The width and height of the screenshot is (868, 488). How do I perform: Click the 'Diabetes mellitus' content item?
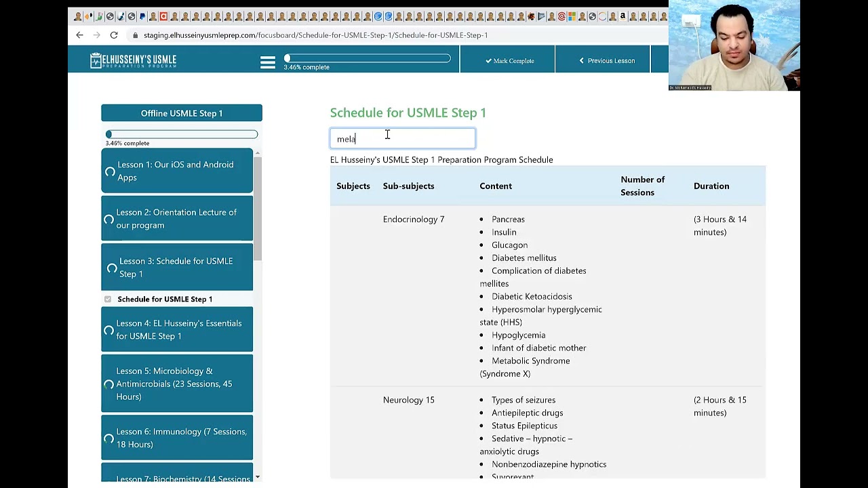pyautogui.click(x=524, y=258)
